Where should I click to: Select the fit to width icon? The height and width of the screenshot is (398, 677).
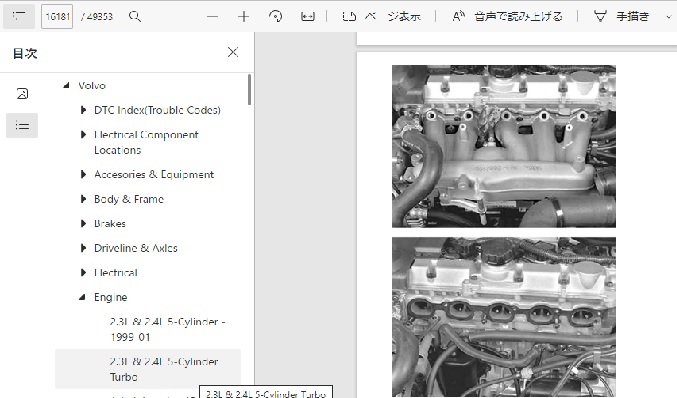pyautogui.click(x=307, y=17)
